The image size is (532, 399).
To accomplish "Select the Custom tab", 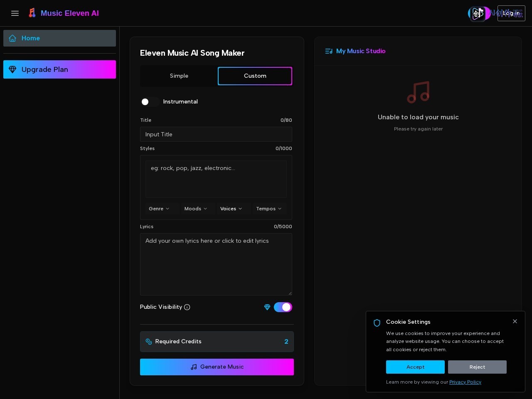I will [255, 76].
